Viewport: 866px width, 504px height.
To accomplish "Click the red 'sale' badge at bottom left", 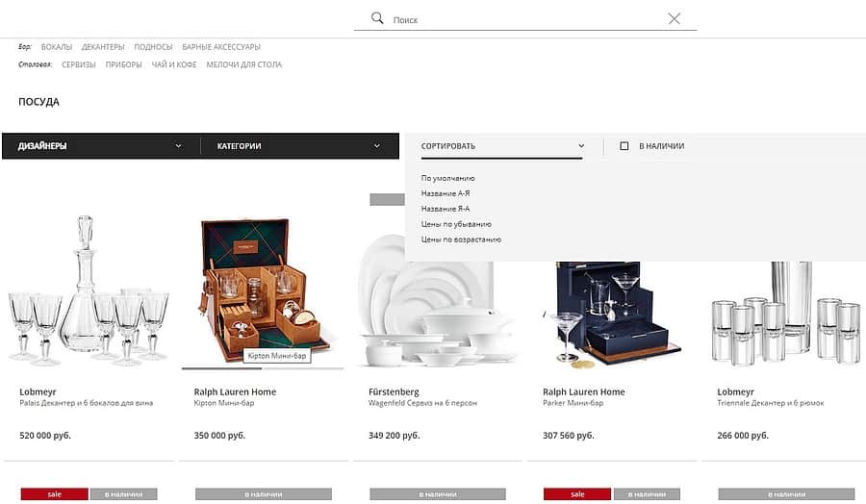I will pyautogui.click(x=55, y=494).
